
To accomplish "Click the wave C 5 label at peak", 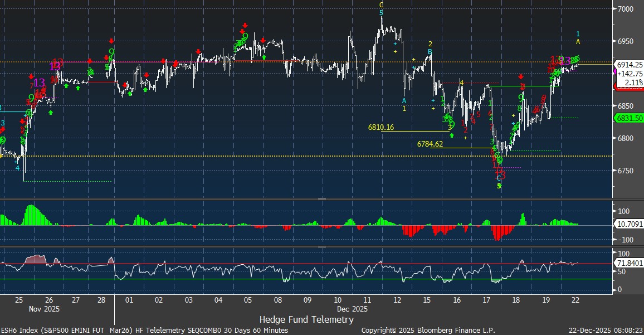I will (x=381, y=9).
